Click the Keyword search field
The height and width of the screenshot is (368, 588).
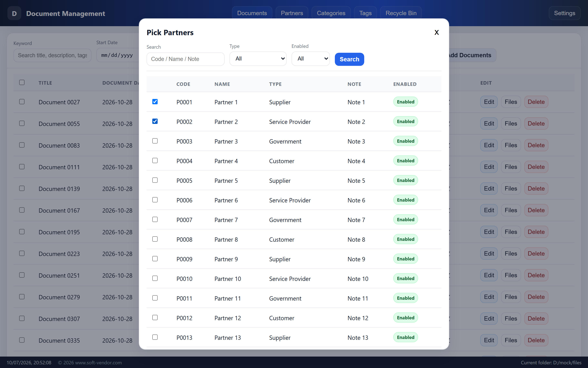pos(52,55)
